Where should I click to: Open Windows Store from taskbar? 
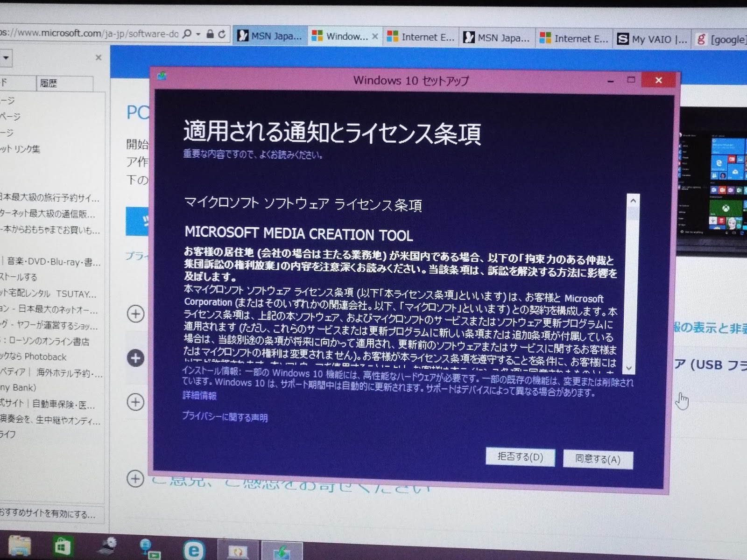63,546
